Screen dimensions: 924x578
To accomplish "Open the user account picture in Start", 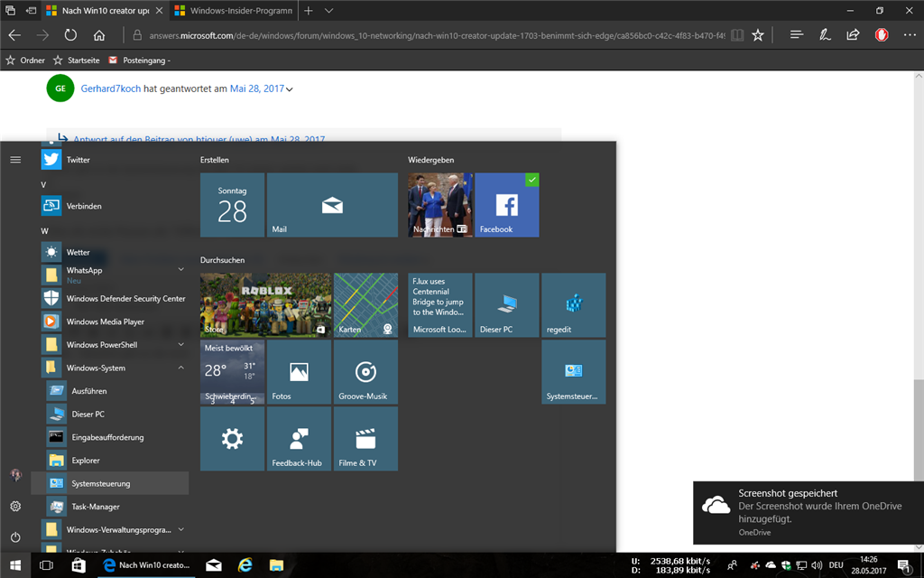I will click(x=15, y=475).
